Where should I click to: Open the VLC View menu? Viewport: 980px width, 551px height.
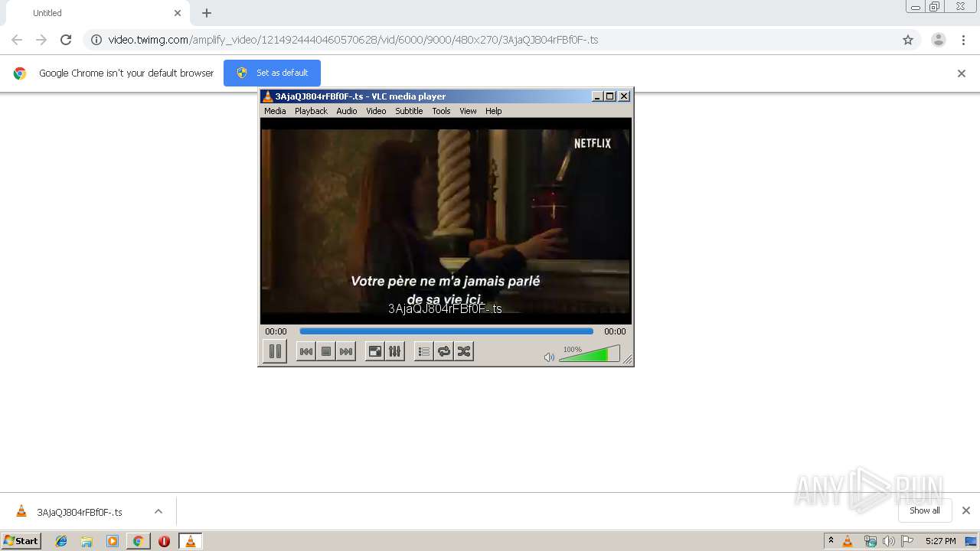pos(468,111)
